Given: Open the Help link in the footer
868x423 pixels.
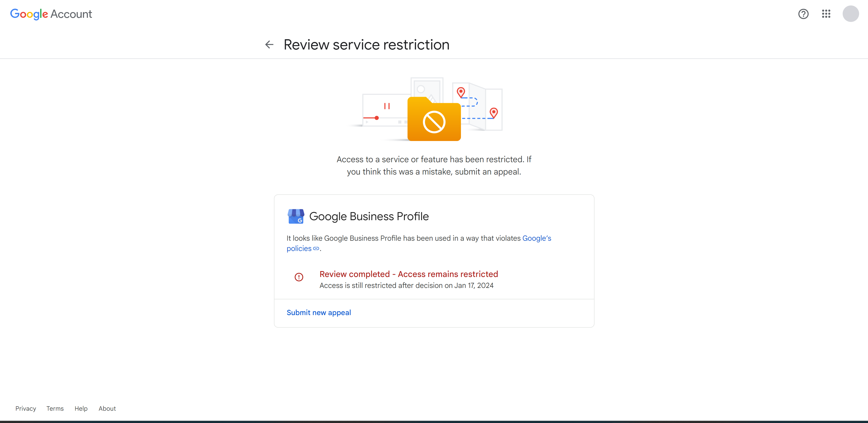Looking at the screenshot, I should [x=81, y=409].
